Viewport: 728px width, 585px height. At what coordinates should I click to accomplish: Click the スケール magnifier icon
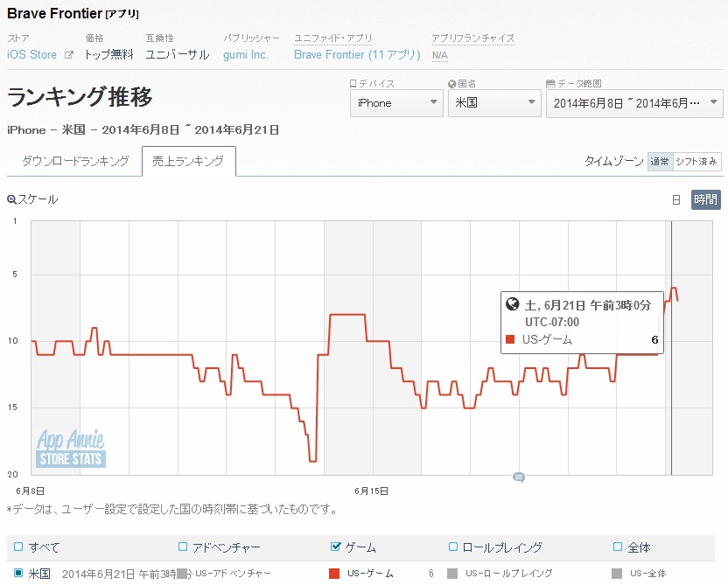tap(11, 200)
